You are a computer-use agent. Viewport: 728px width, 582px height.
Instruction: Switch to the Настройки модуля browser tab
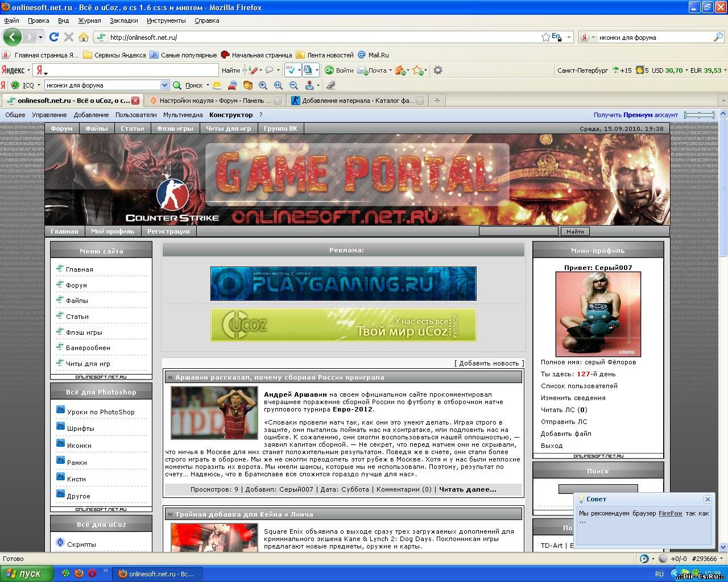coord(210,100)
